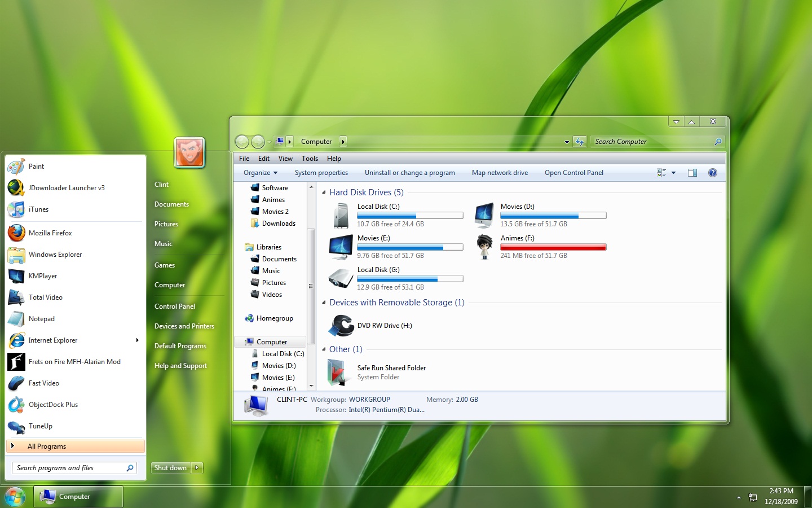Open the Tools menu
Image resolution: width=812 pixels, height=508 pixels.
310,159
